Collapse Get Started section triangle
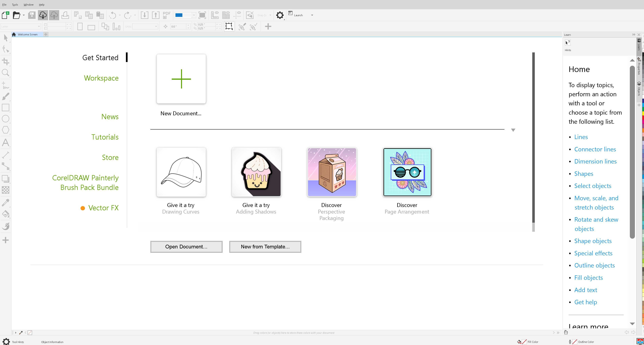Image resolution: width=644 pixels, height=345 pixels. pos(513,130)
